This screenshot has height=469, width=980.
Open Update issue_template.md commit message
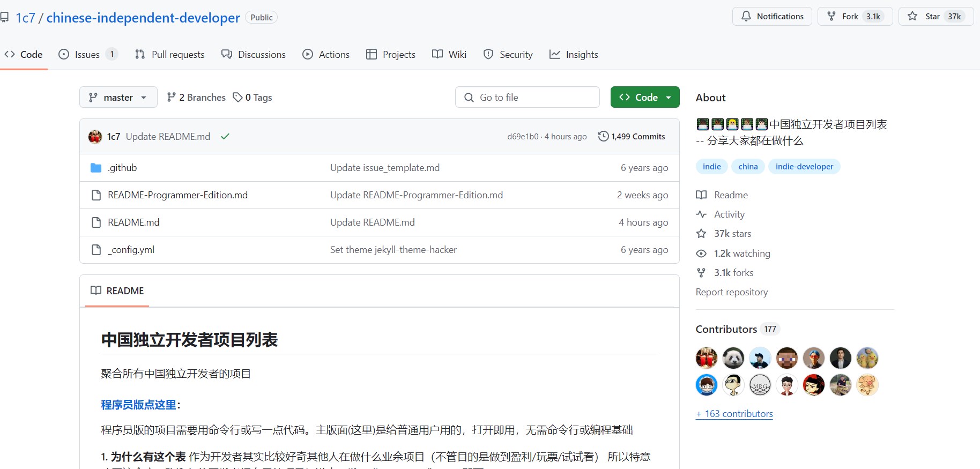[385, 168]
